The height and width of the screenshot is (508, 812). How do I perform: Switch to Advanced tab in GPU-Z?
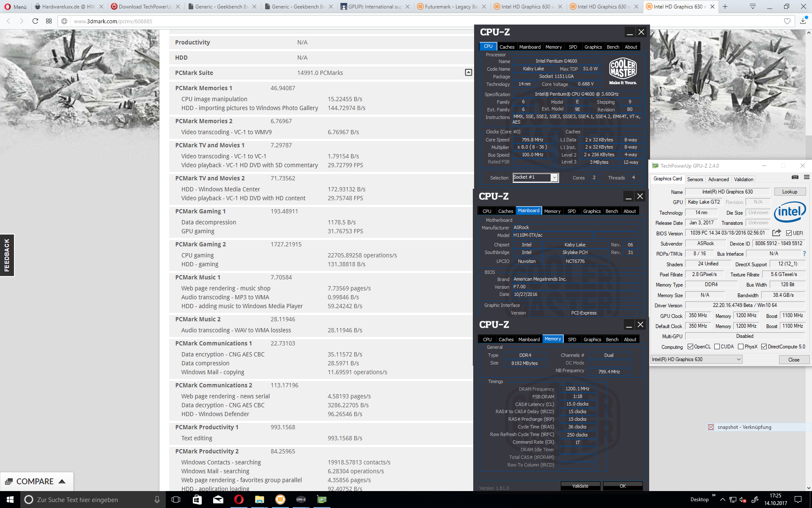pyautogui.click(x=718, y=179)
